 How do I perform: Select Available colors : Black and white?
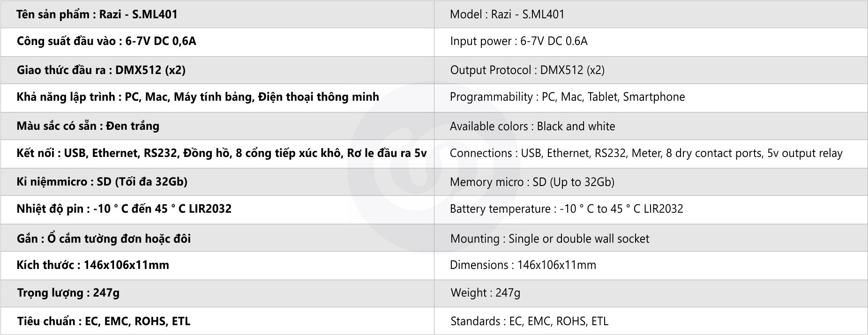[532, 126]
